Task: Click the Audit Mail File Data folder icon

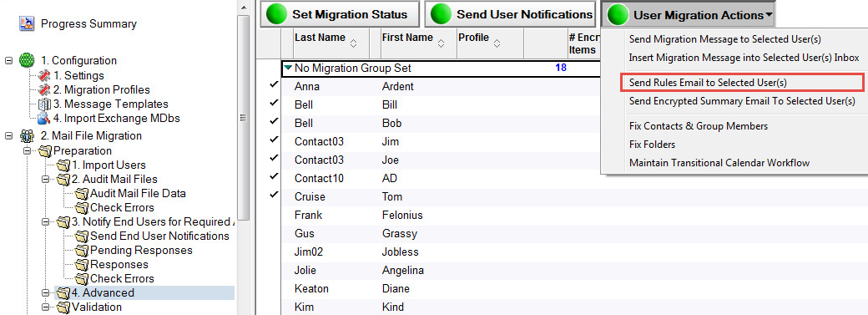Action: point(82,194)
